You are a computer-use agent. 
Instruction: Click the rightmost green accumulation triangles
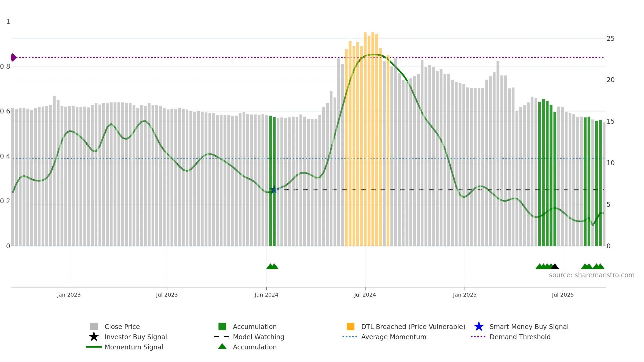click(593, 266)
